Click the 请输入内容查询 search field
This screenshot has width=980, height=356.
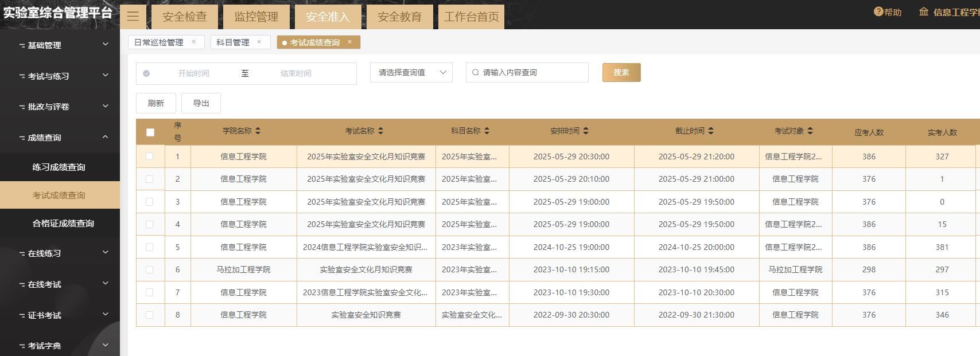point(531,73)
